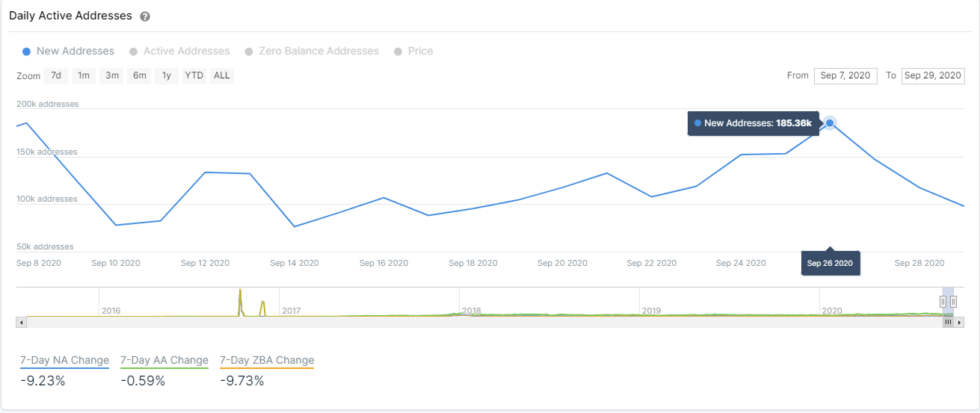Click the navigator scrollbar thumb grip
Screen dimensions: 980x413
[x=948, y=323]
